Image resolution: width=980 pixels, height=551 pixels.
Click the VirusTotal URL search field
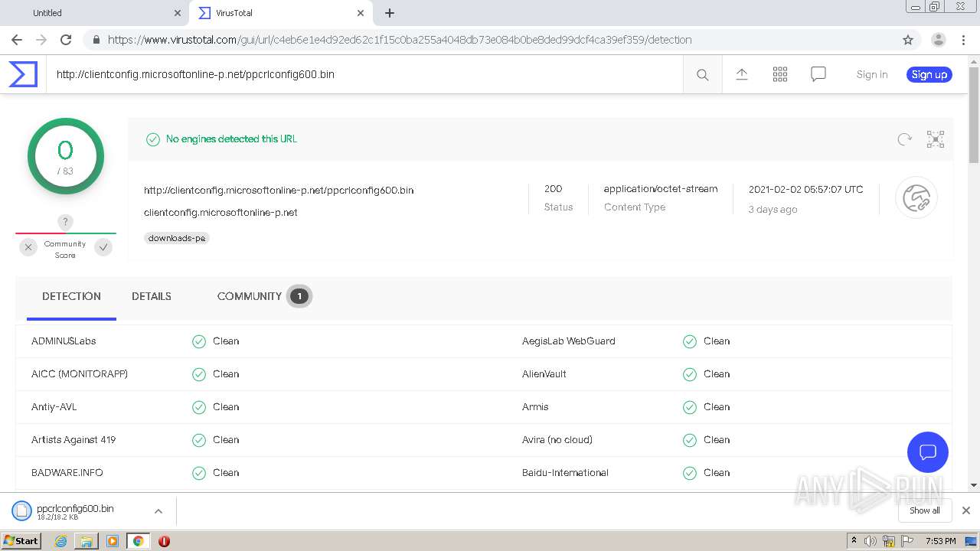(x=364, y=74)
